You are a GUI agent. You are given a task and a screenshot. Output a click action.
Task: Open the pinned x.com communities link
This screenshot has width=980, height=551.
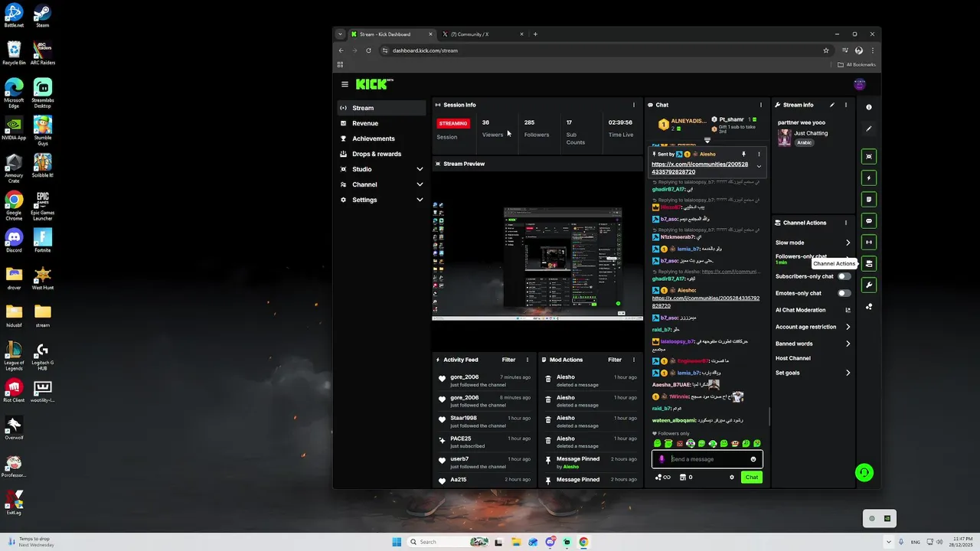click(700, 168)
